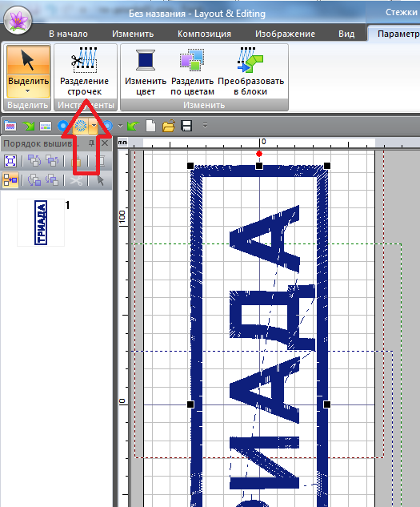Open the quick access toolbar customize arrow
420x507 pixels.
tap(205, 125)
